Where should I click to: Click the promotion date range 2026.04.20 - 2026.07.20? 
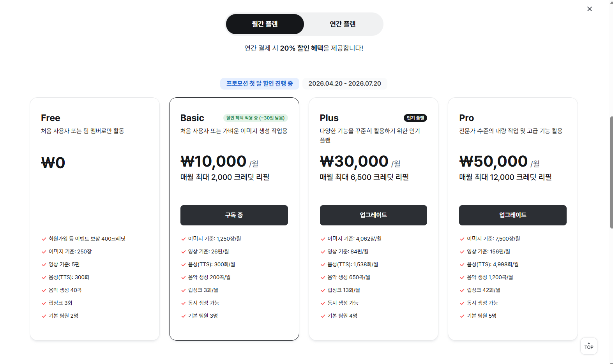pos(345,83)
